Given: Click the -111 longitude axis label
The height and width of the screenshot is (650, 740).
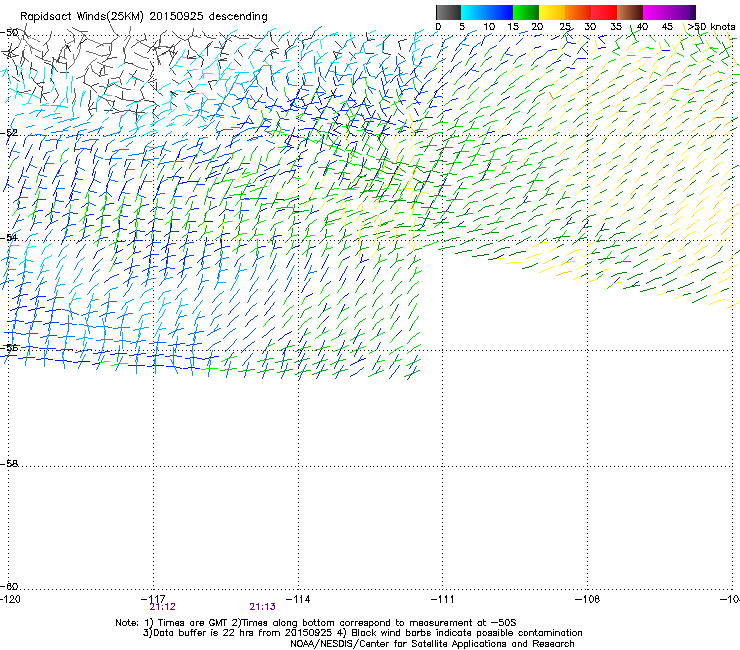Looking at the screenshot, I should (x=442, y=599).
